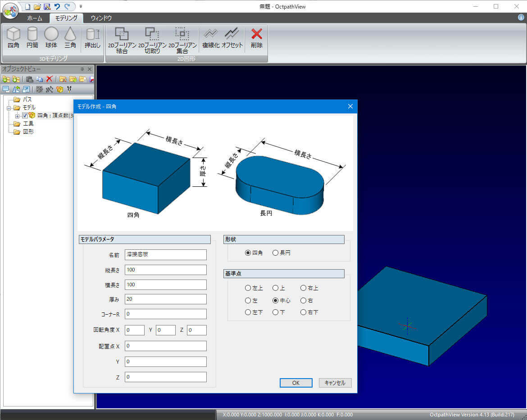Image resolution: width=527 pixels, height=420 pixels.
Task: Open the quick access toolbar customize dropdown
Action: [81, 6]
